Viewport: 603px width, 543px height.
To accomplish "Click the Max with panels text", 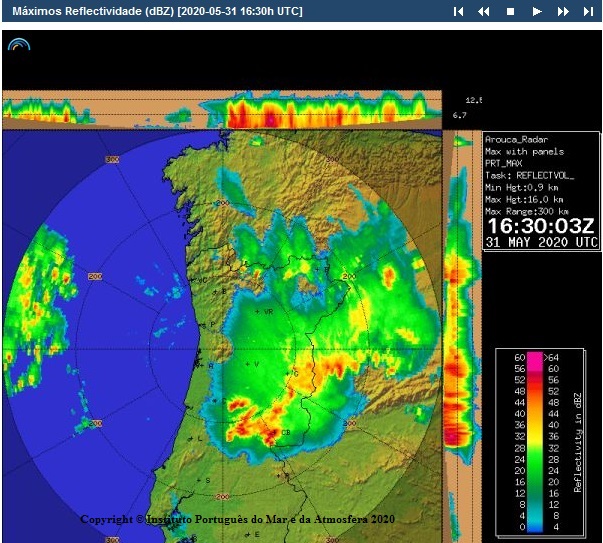I will pyautogui.click(x=525, y=151).
